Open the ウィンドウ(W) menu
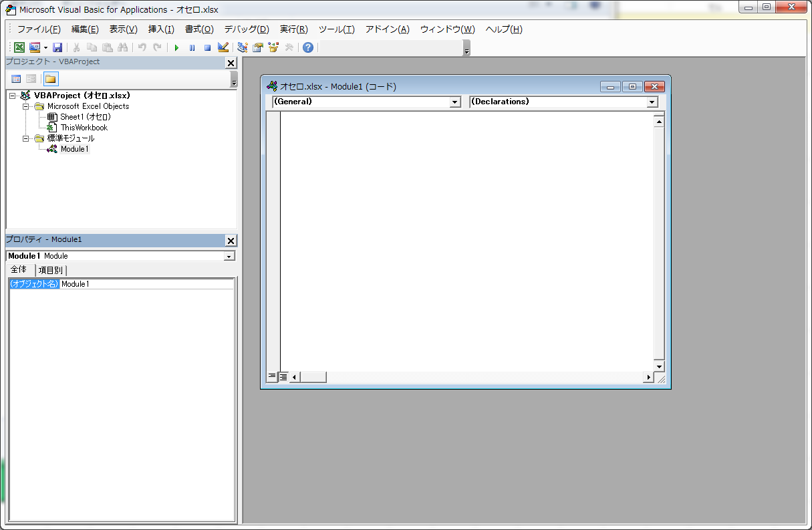 [448, 29]
